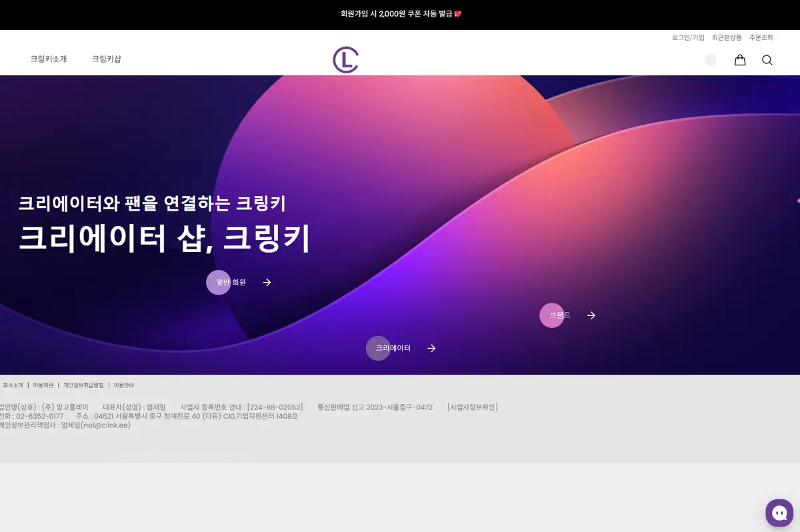800x532 pixels.
Task: Open the 이용안내 footer link
Action: click(123, 385)
